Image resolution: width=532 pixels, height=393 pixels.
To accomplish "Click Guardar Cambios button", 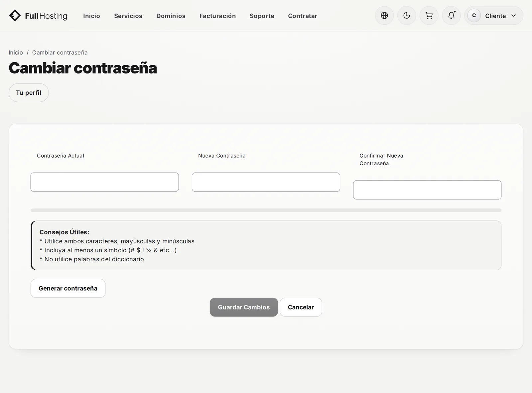I will (244, 307).
